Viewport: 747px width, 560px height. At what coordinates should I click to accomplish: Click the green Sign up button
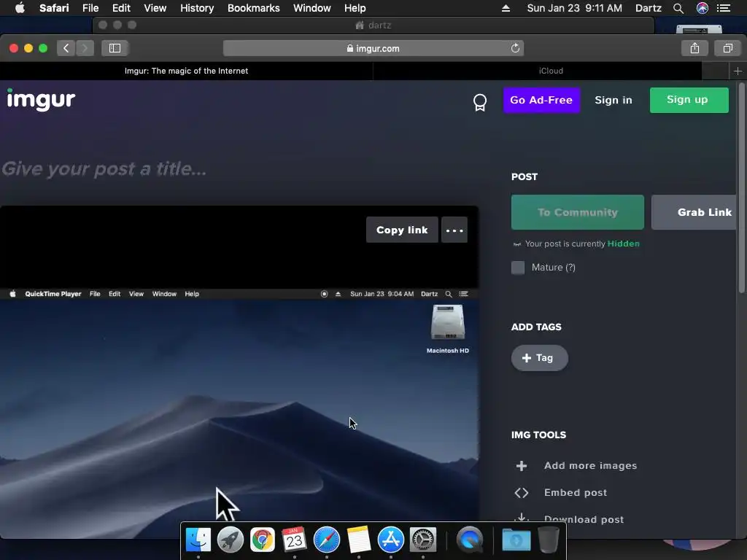tap(689, 100)
